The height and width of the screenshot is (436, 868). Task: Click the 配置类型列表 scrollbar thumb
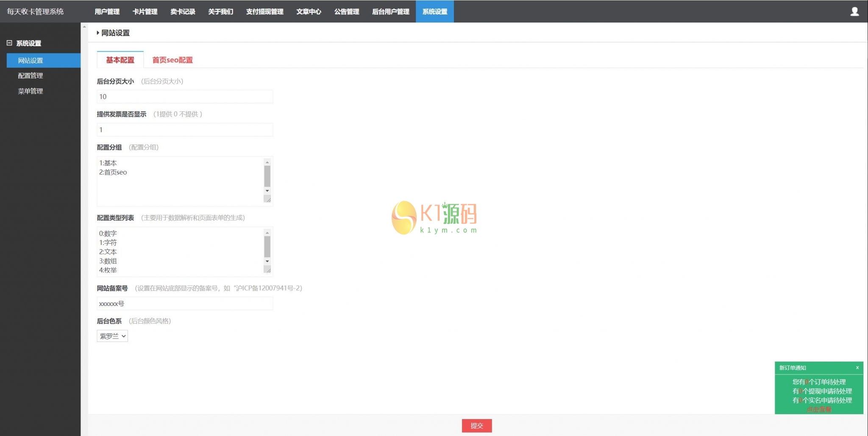(267, 247)
